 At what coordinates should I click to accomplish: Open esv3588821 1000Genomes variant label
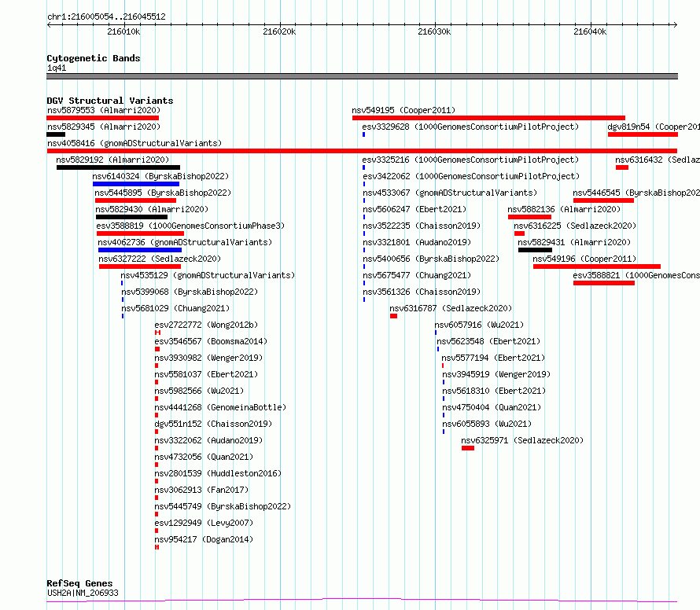click(x=636, y=275)
